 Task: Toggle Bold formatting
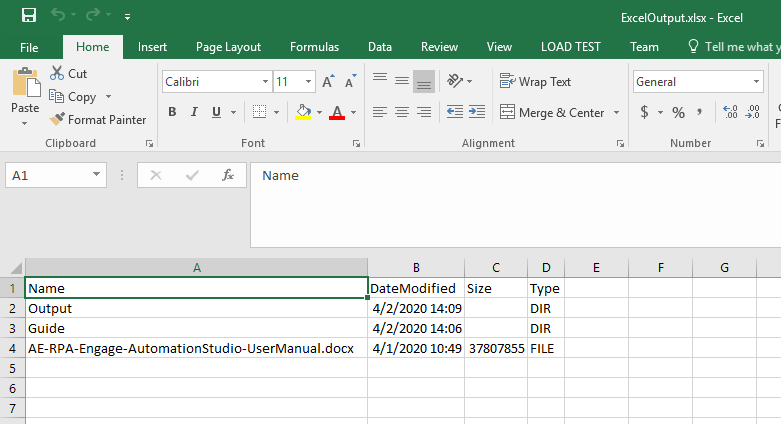171,113
